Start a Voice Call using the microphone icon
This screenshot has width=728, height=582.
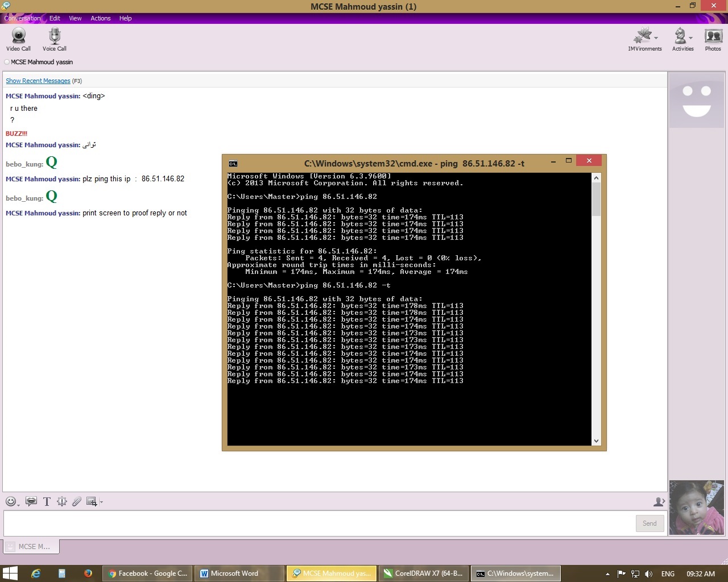click(x=54, y=39)
